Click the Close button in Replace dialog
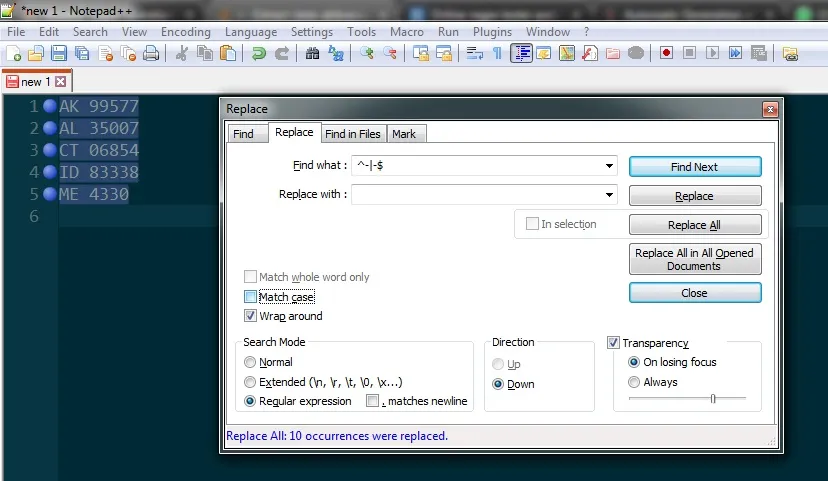 (695, 293)
